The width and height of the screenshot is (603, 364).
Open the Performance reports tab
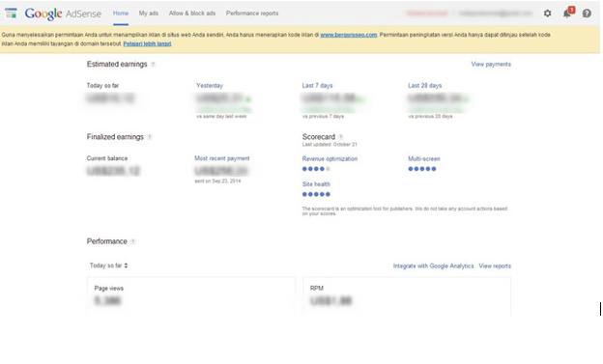click(x=252, y=14)
